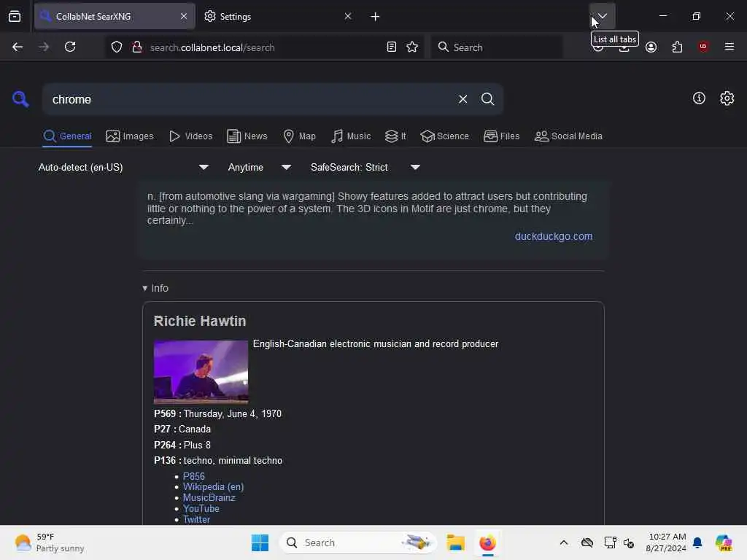Select the General category
This screenshot has width=747, height=560.
[x=67, y=136]
